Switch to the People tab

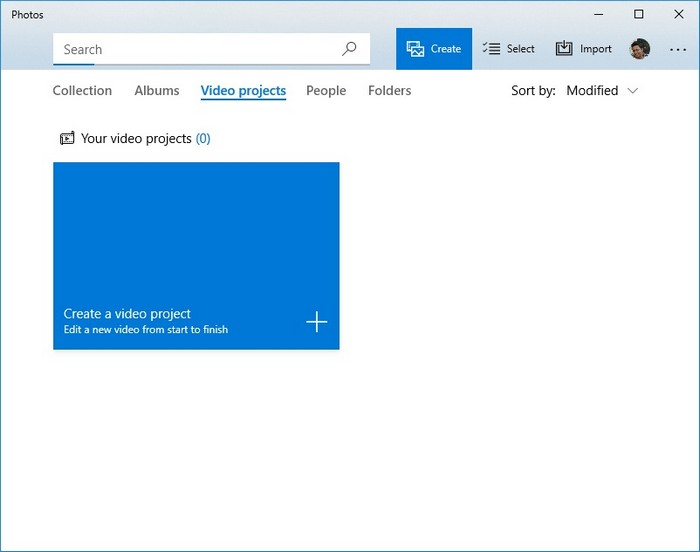326,91
